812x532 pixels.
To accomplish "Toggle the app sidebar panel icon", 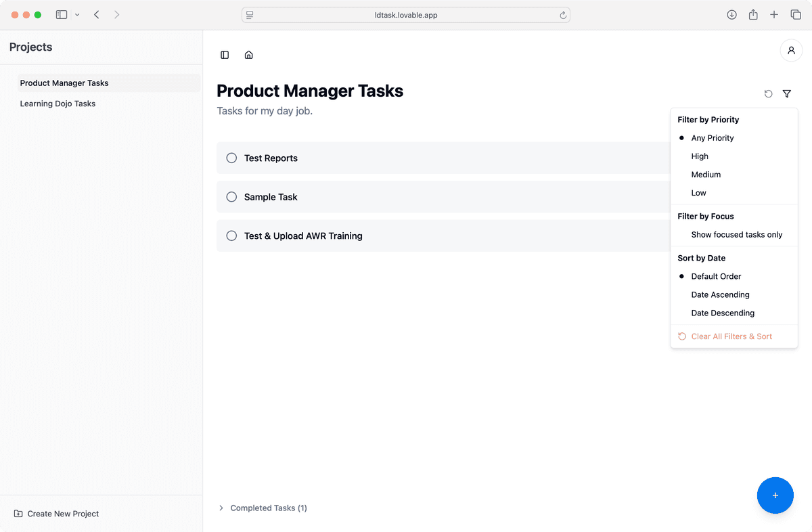I will tap(225, 55).
